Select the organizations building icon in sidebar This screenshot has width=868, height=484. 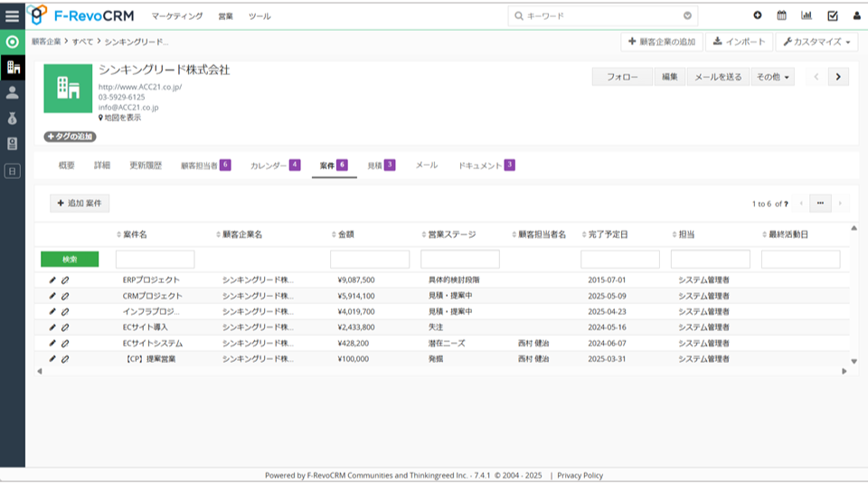pyautogui.click(x=13, y=68)
